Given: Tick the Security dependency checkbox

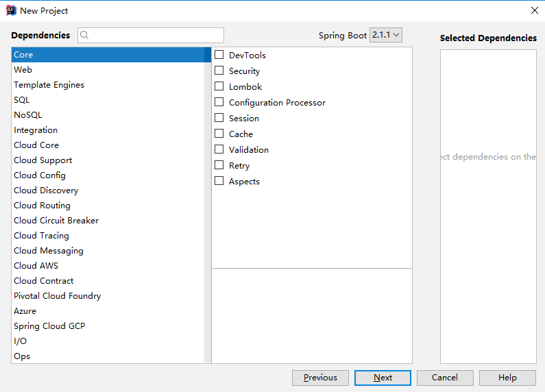Looking at the screenshot, I should tap(219, 70).
